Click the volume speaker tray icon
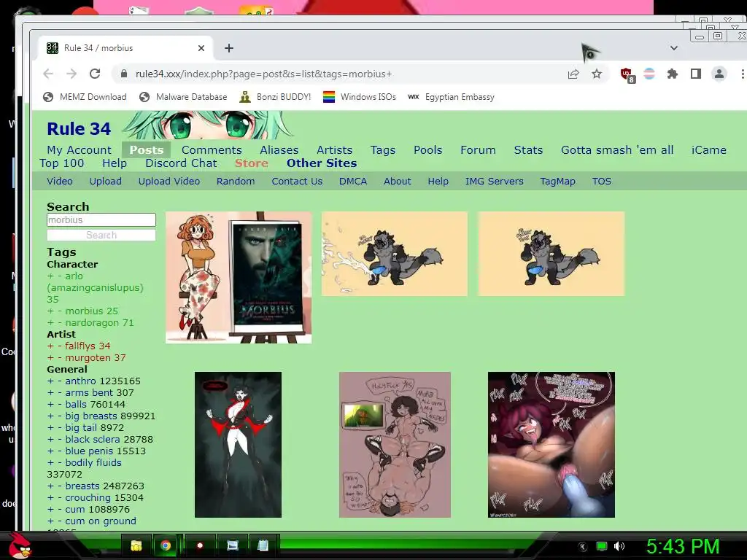The image size is (747, 560). pos(619,546)
